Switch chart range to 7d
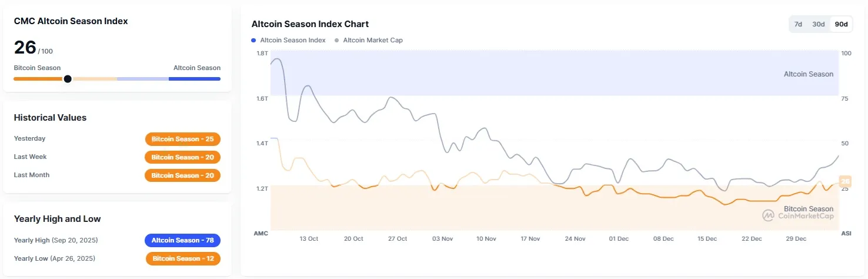This screenshot has width=868, height=279. 798,24
